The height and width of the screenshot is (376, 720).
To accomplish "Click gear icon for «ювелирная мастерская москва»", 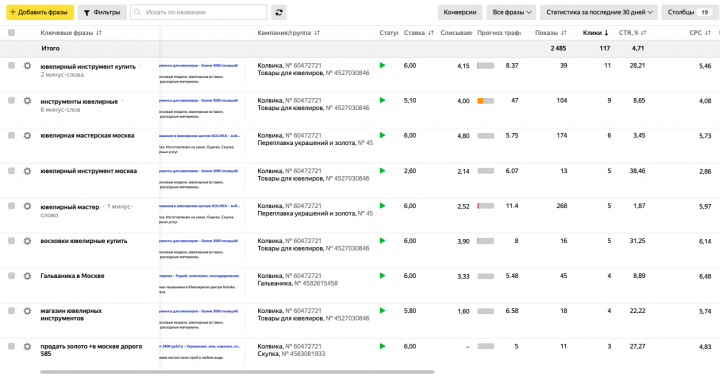I will 28,136.
